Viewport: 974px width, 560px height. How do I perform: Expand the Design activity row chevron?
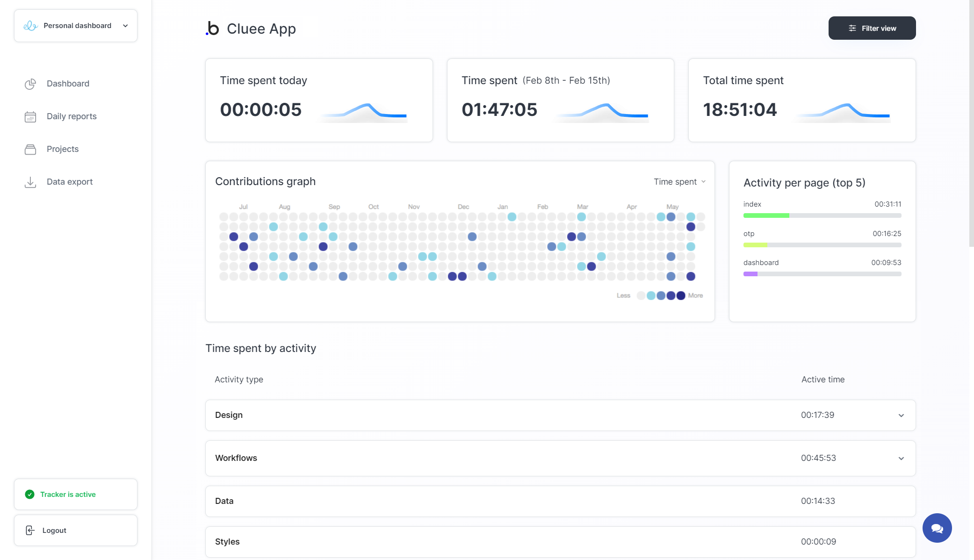click(x=901, y=415)
